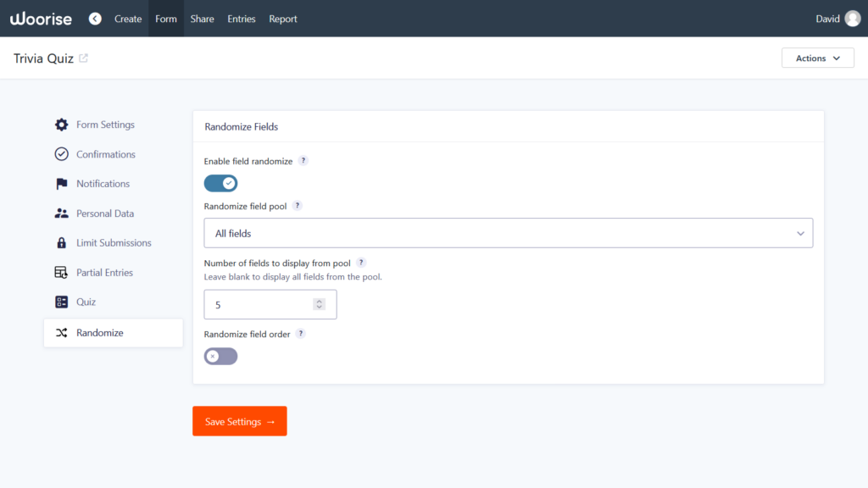Click the Save Settings button
This screenshot has height=488, width=868.
click(x=240, y=421)
